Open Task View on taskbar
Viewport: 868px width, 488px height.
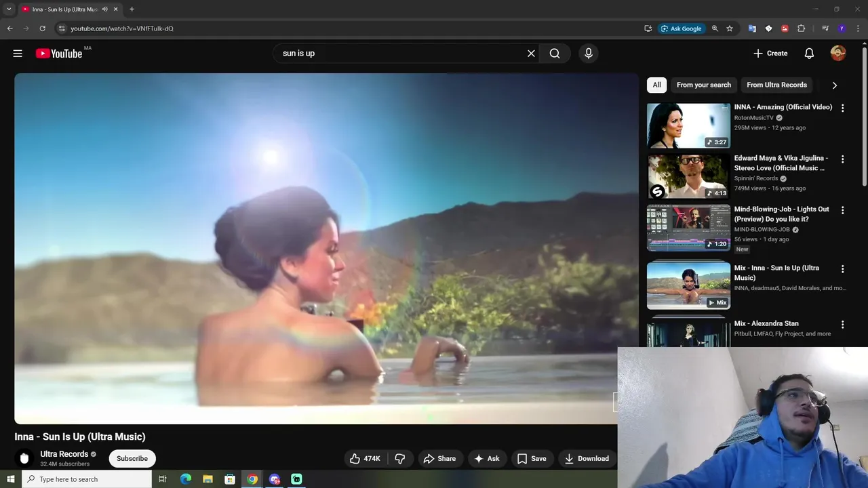[x=163, y=479]
